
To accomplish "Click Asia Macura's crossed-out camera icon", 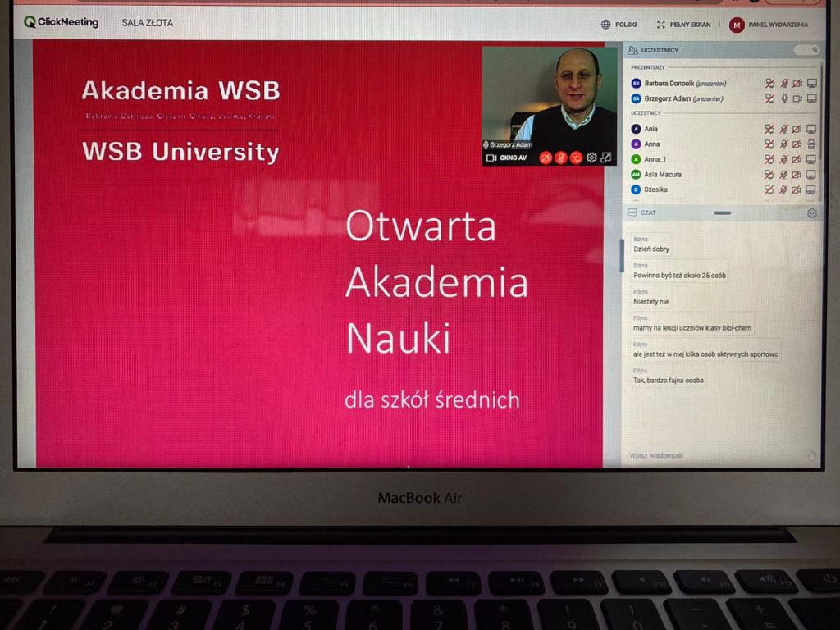I will click(797, 175).
